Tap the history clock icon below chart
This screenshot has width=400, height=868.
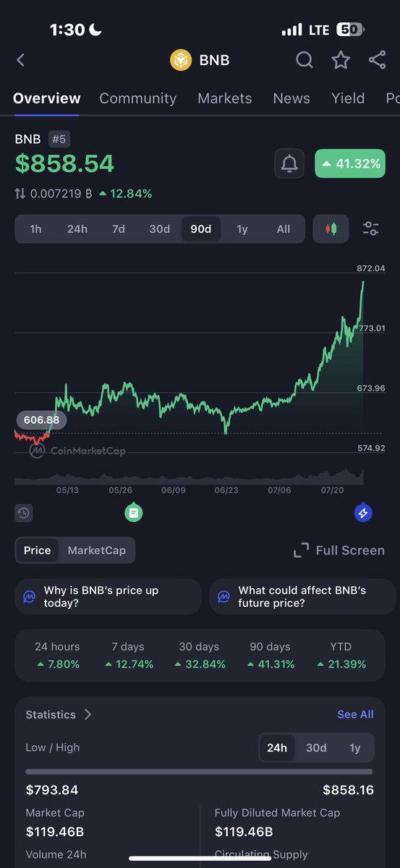tap(24, 513)
